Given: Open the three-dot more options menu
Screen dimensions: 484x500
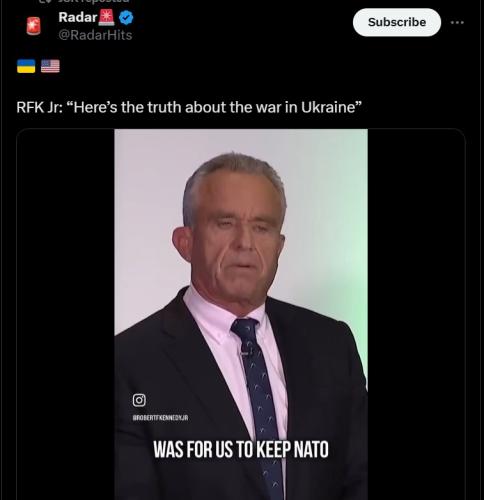Looking at the screenshot, I should coord(457,22).
